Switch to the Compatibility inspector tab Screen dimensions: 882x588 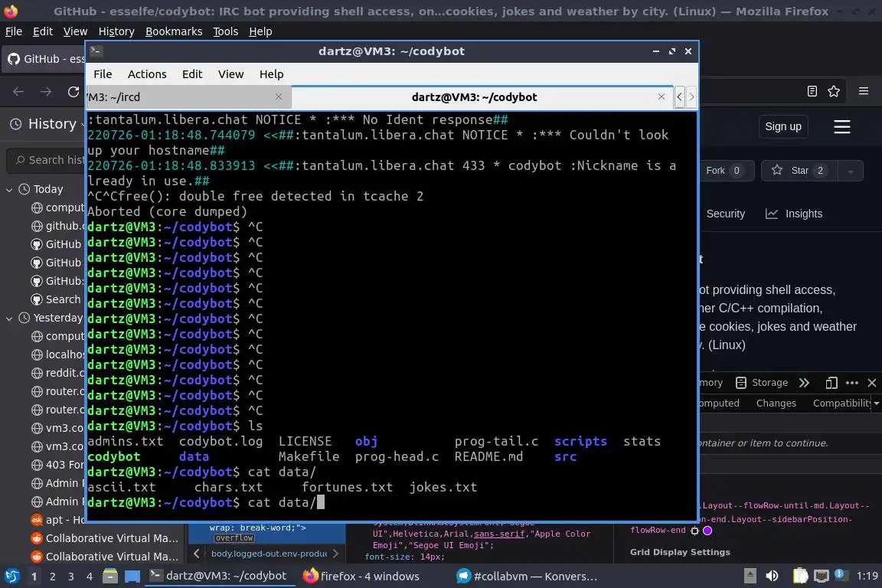tap(841, 403)
